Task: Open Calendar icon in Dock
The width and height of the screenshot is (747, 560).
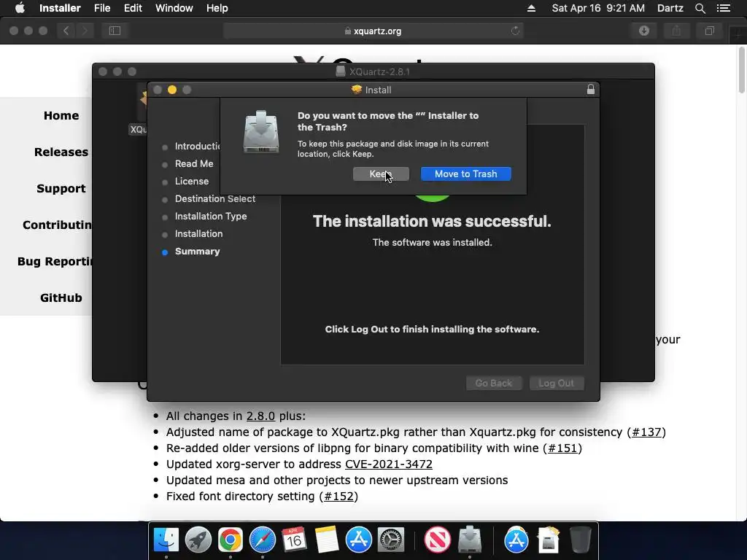Action: [294, 540]
